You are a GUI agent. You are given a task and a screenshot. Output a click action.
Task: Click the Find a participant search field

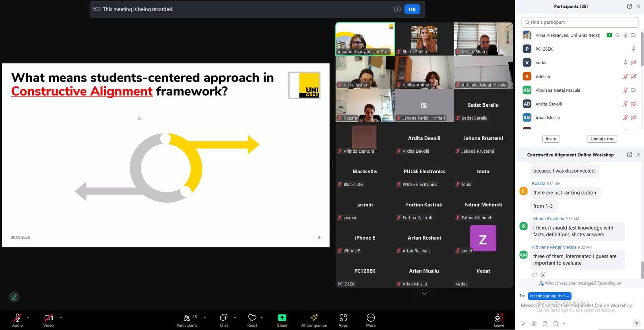pos(580,23)
